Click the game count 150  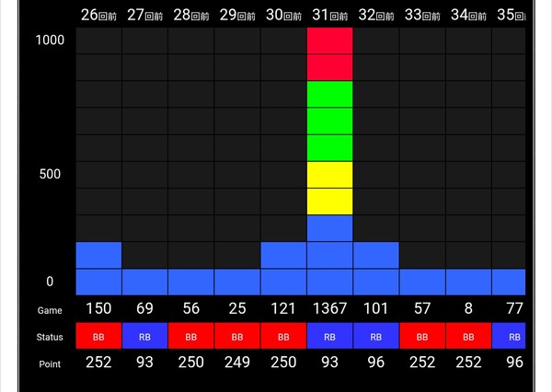click(x=98, y=308)
